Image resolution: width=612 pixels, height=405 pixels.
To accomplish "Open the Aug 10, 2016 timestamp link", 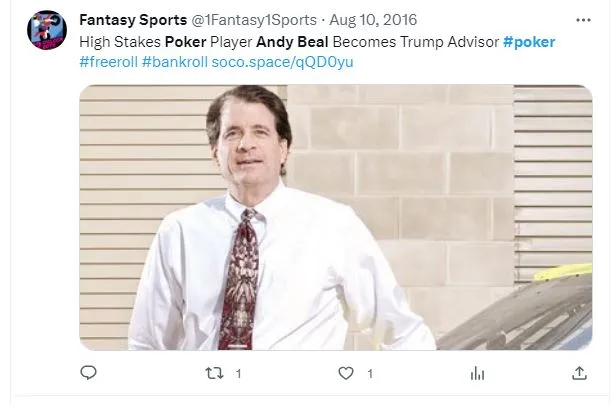I will [x=373, y=20].
